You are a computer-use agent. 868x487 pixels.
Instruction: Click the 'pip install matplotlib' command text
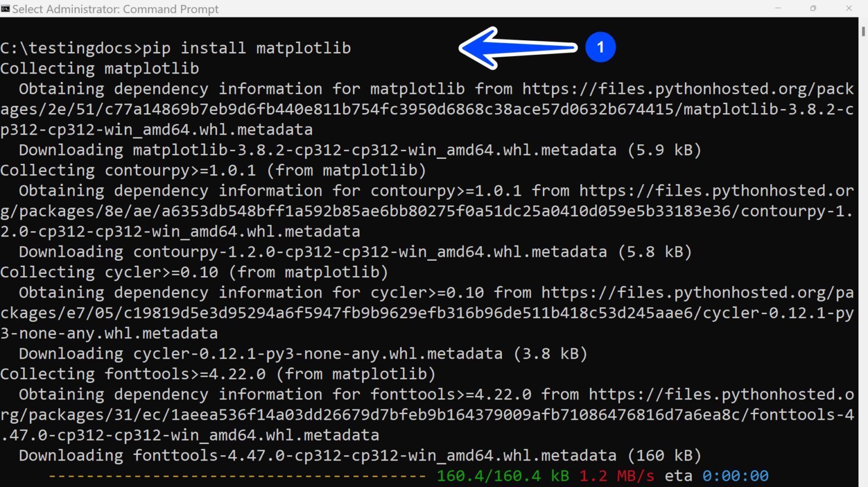tap(247, 48)
